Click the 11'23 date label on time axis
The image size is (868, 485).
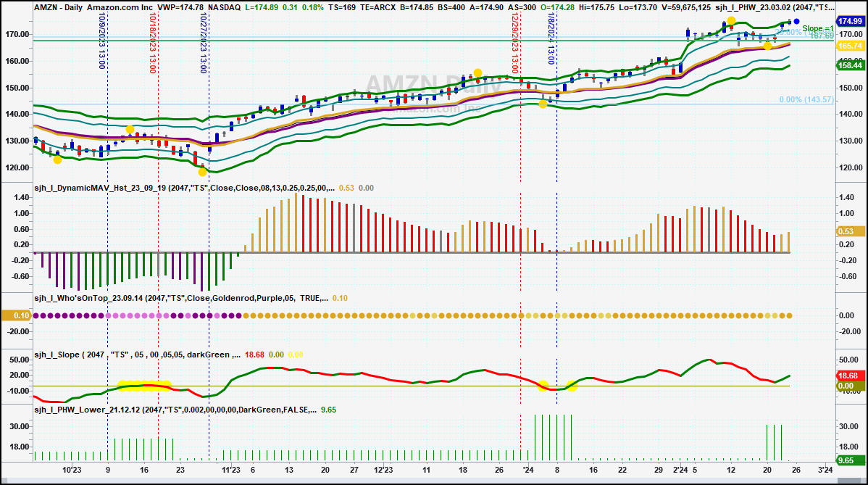[x=231, y=470]
